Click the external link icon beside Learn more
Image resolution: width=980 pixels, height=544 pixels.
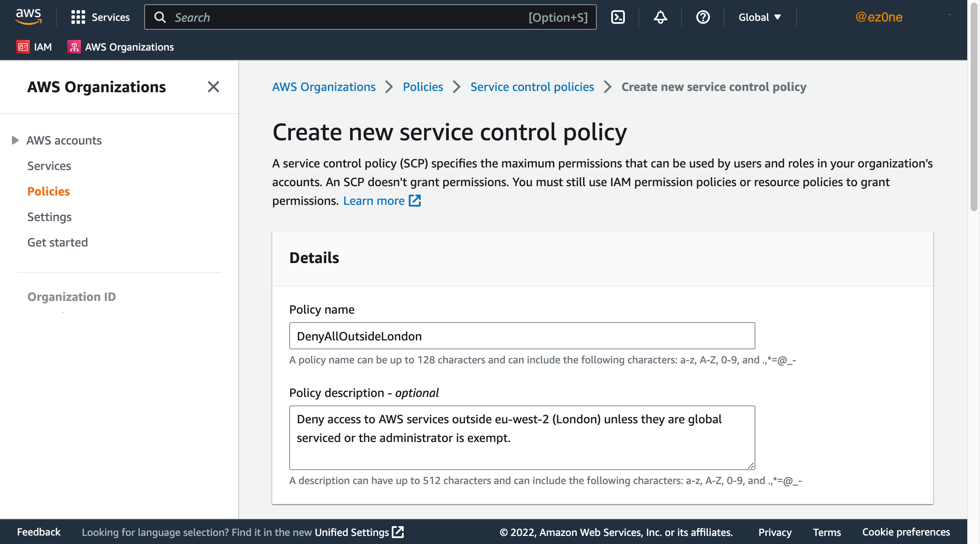tap(415, 201)
